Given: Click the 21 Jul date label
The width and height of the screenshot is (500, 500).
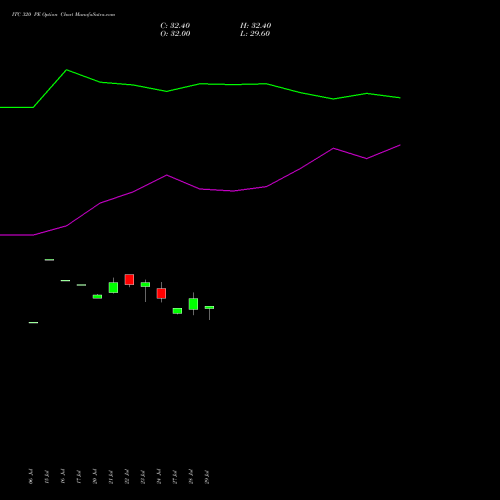Looking at the screenshot, I should coord(111,477).
